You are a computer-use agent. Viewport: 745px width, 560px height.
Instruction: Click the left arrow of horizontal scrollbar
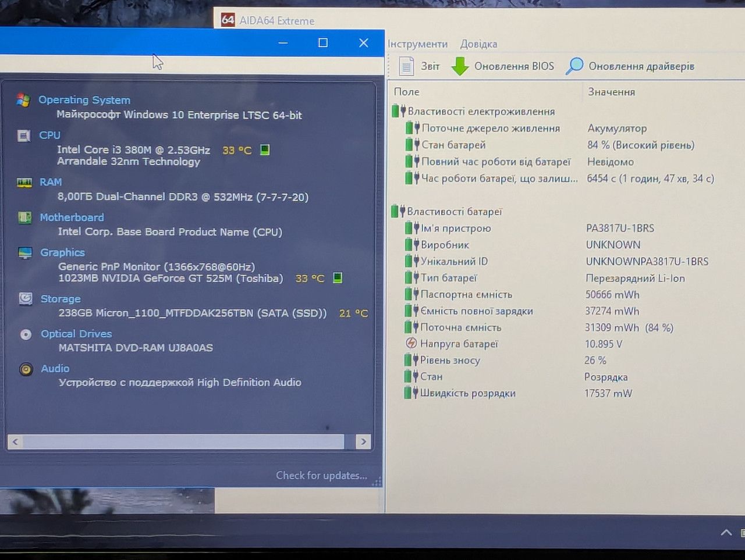pyautogui.click(x=15, y=442)
